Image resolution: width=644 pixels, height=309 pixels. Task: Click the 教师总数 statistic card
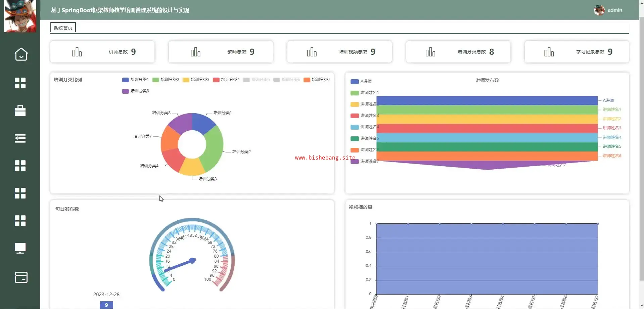click(x=221, y=52)
